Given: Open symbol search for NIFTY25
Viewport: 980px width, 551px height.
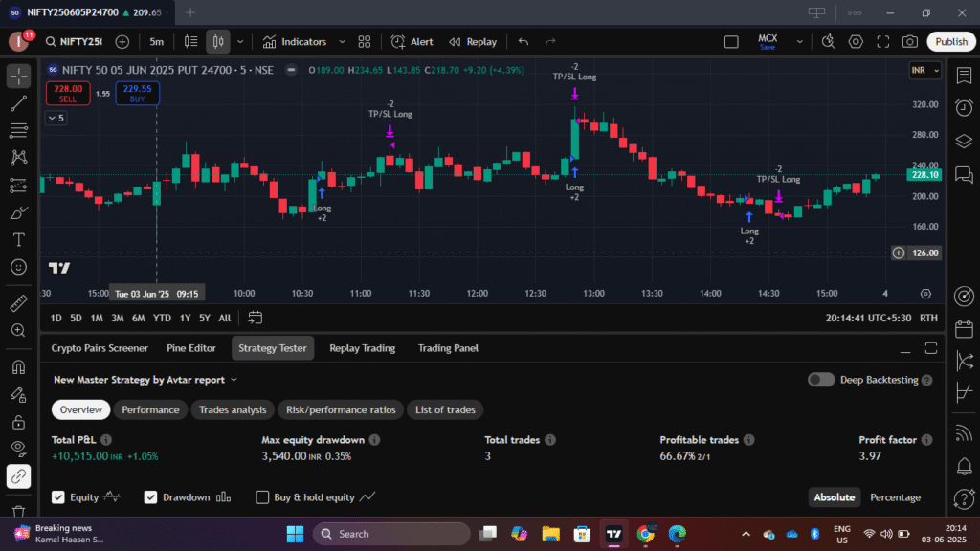Looking at the screenshot, I should (74, 42).
